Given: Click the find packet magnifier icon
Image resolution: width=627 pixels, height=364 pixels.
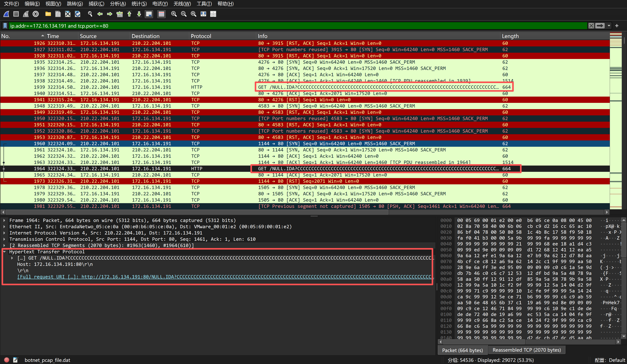Looking at the screenshot, I should click(90, 14).
